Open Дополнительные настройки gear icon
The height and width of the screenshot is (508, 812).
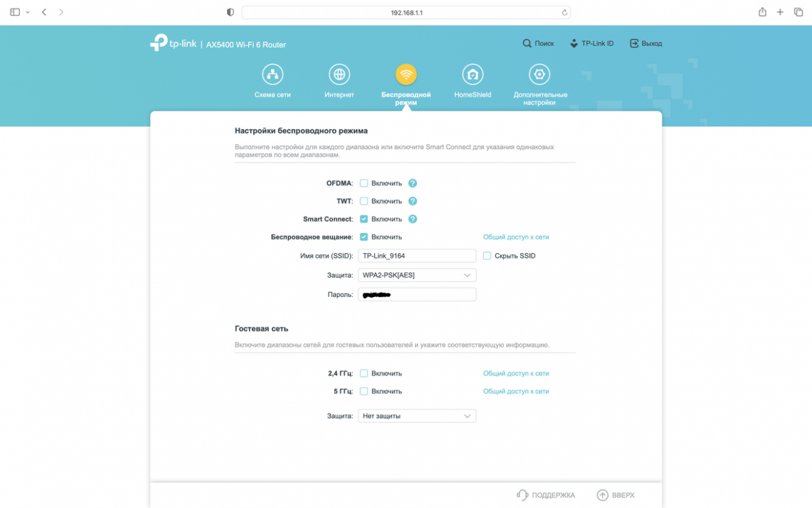(x=539, y=75)
